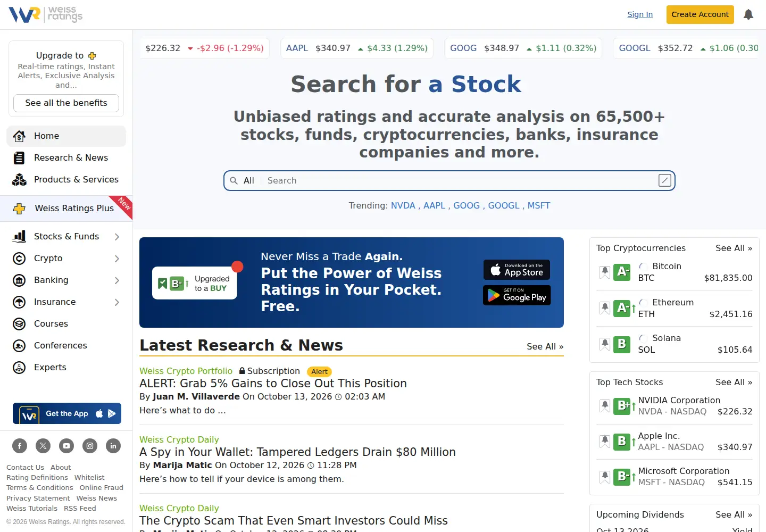This screenshot has width=766, height=532.
Task: Expand the Insurance submenu arrow
Action: pos(117,302)
